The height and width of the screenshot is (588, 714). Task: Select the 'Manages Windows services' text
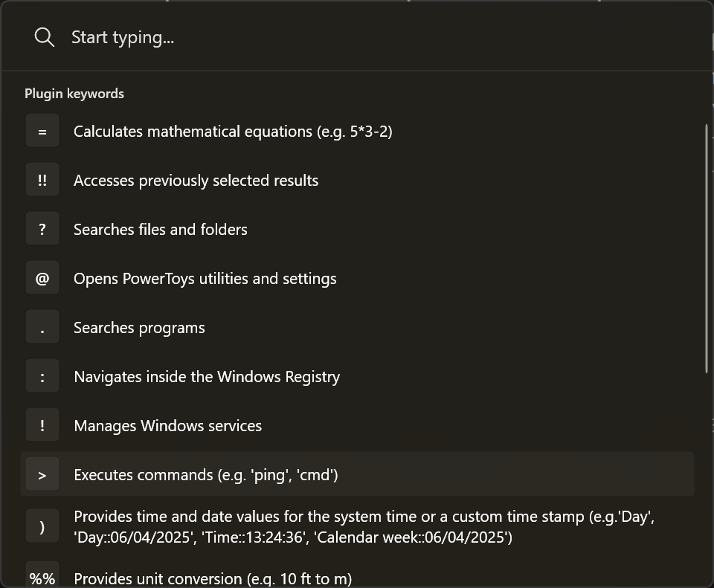point(168,426)
